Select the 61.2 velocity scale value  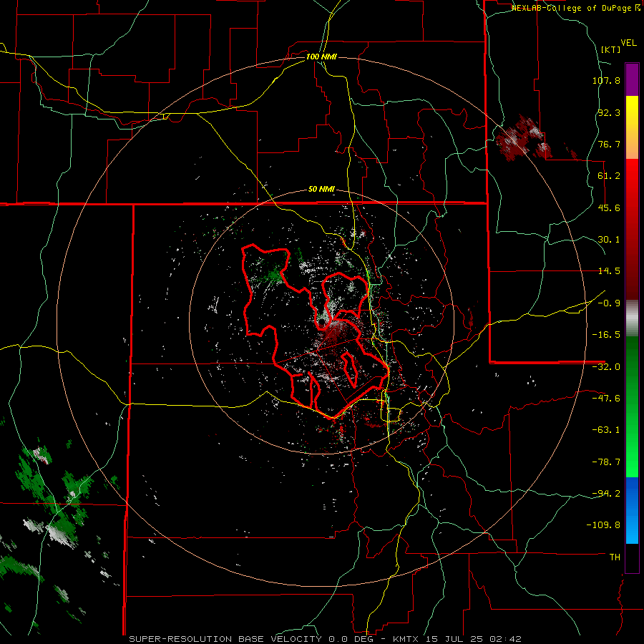(x=609, y=176)
